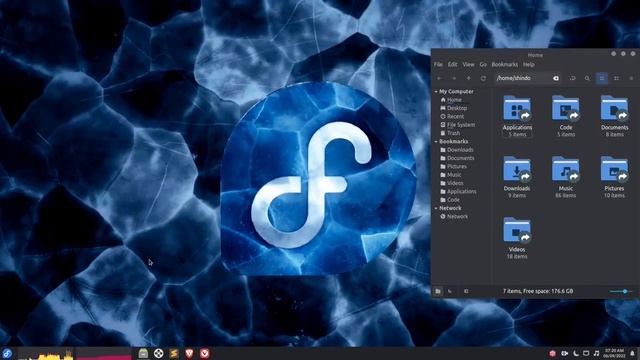
Task: Click the pink system monitor graph
Action: [104, 353]
